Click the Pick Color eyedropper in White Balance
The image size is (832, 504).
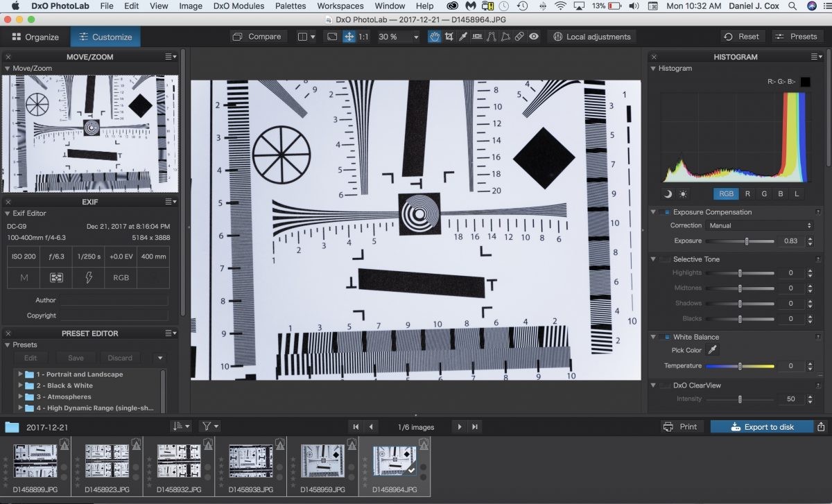point(712,350)
